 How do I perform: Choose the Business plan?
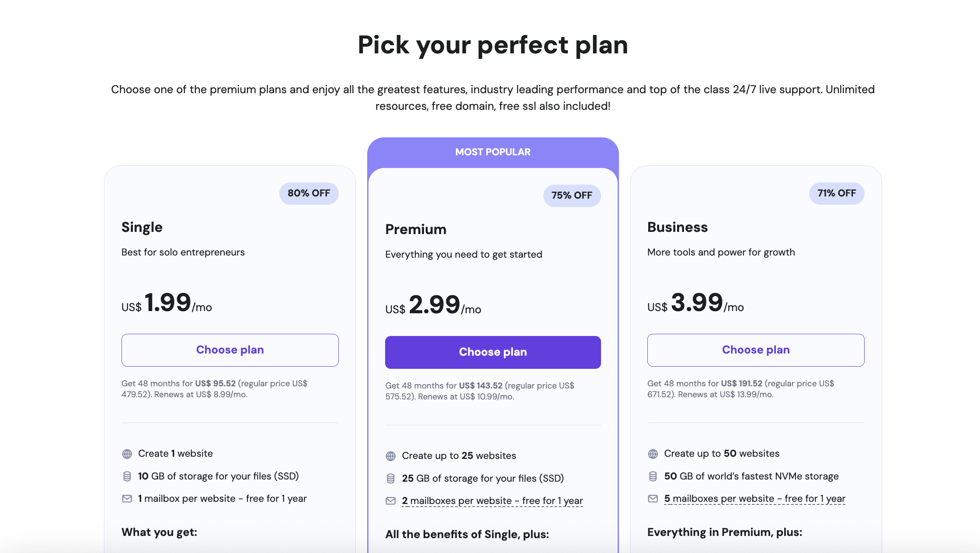pyautogui.click(x=755, y=350)
